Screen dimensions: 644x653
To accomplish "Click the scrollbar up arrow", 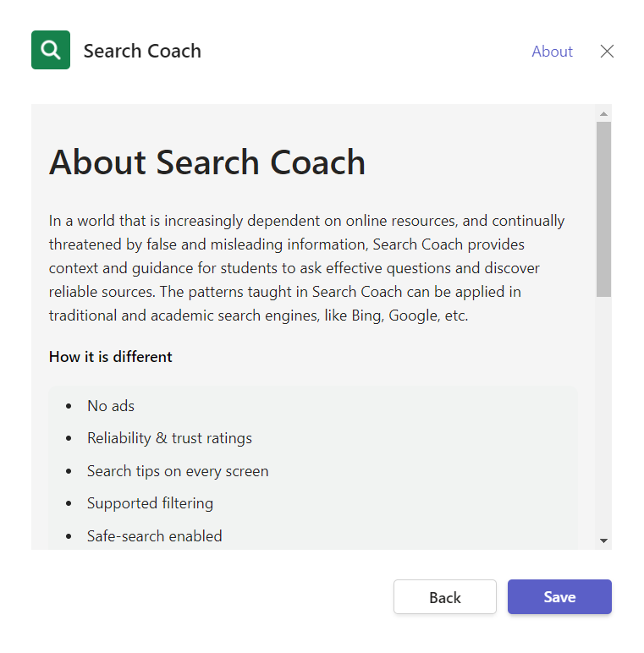I will click(x=603, y=113).
